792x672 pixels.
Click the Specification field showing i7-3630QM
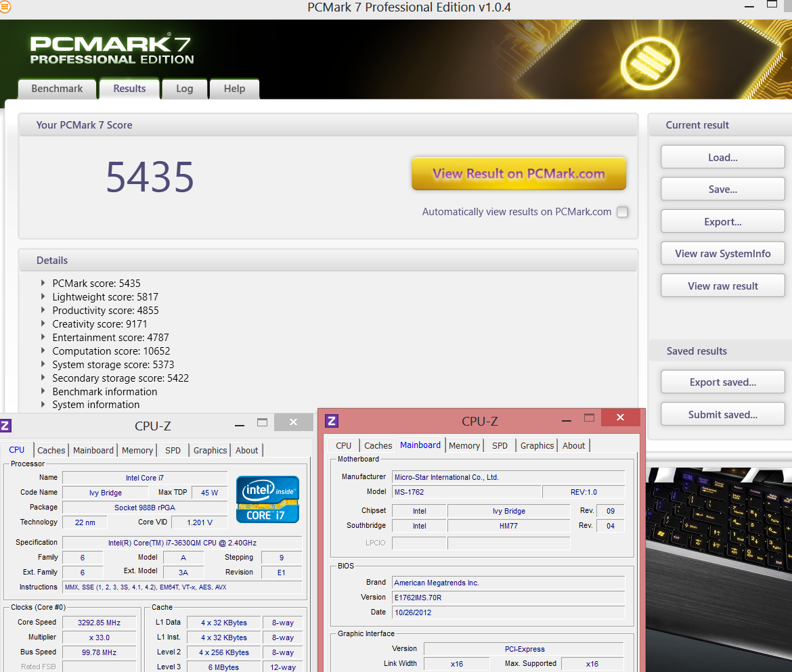point(182,543)
